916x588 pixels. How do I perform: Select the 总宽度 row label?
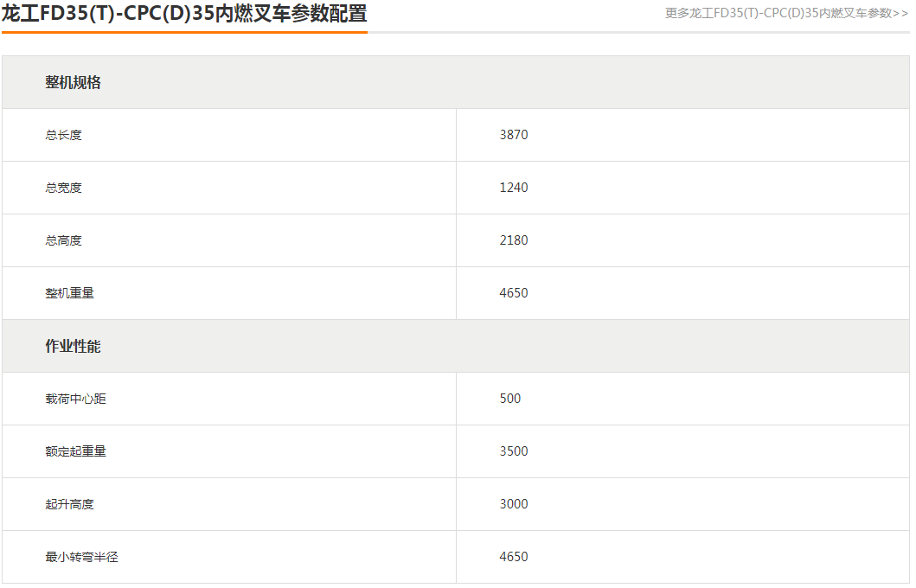click(64, 188)
